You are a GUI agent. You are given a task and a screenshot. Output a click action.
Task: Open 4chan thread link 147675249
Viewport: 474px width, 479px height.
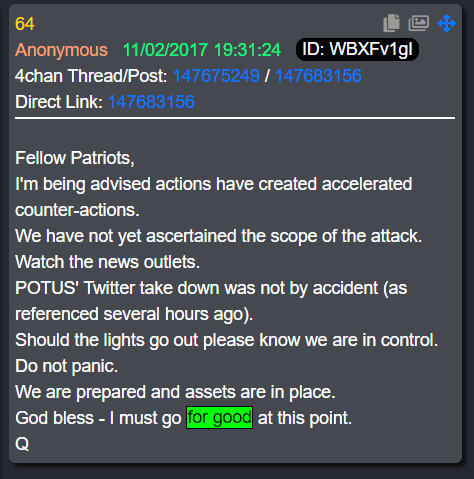[x=216, y=76]
